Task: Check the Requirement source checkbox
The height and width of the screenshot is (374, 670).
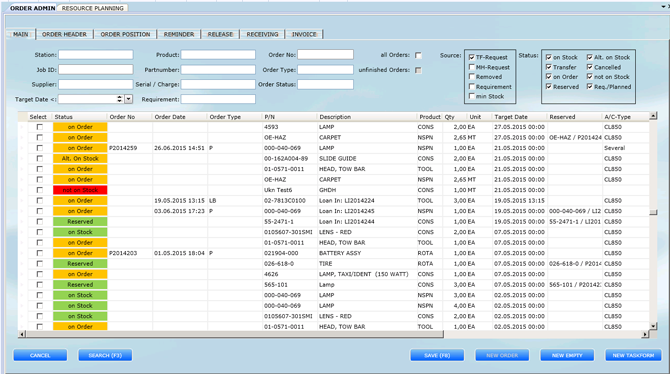Action: tap(472, 87)
